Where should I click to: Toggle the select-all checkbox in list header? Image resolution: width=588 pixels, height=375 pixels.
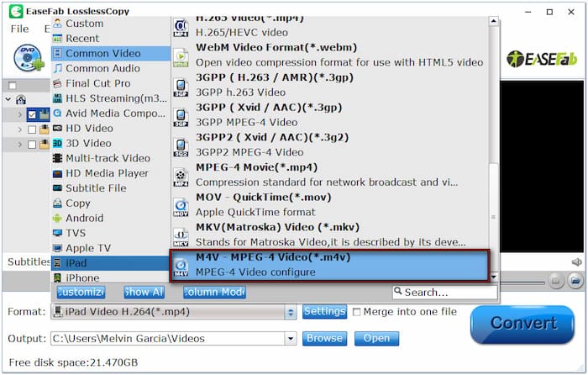(x=13, y=86)
